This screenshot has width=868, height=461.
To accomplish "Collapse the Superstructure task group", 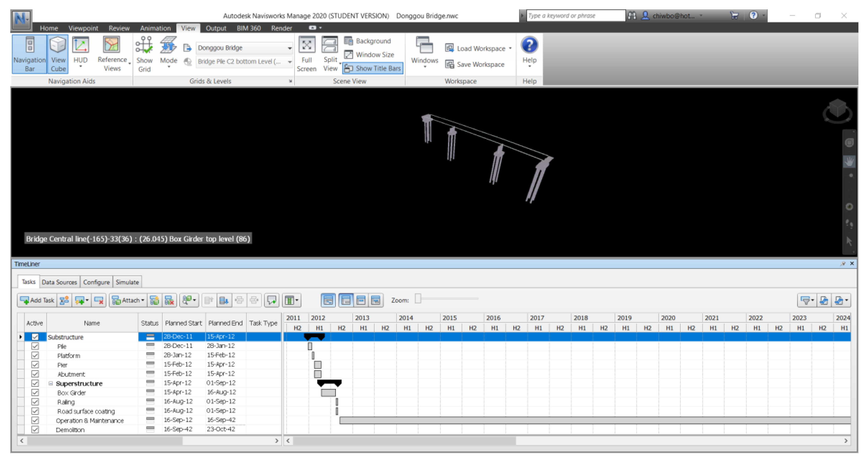I will 51,383.
